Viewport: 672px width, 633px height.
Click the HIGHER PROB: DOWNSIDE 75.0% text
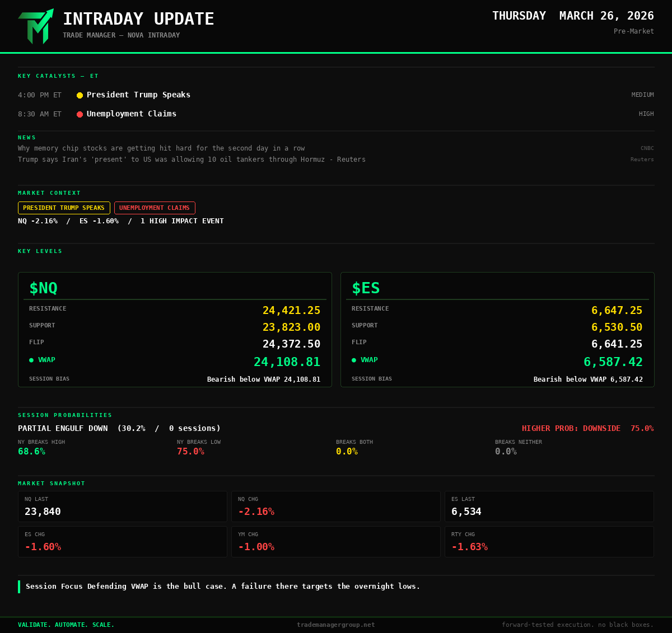pyautogui.click(x=588, y=428)
